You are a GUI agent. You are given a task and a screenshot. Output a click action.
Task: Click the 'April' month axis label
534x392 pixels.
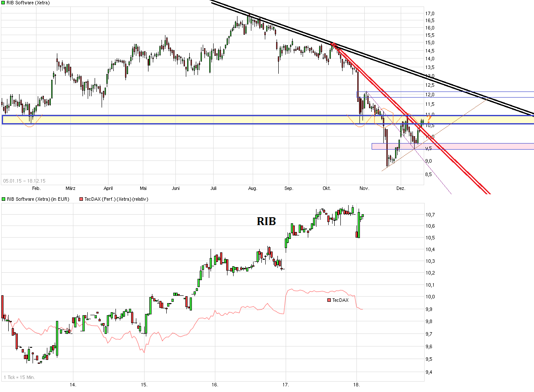(x=108, y=188)
